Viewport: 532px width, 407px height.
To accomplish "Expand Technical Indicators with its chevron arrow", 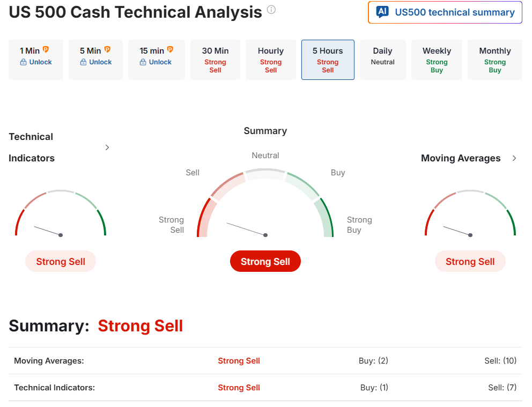I will [x=107, y=147].
